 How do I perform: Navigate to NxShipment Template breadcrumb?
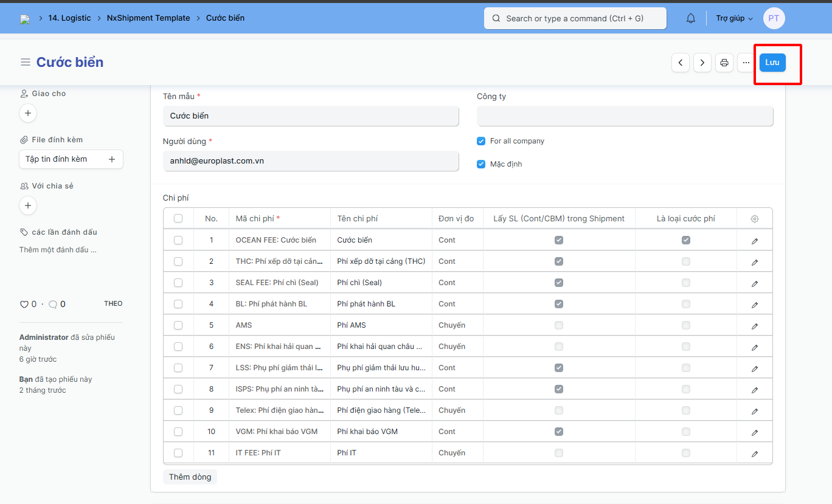pos(148,18)
